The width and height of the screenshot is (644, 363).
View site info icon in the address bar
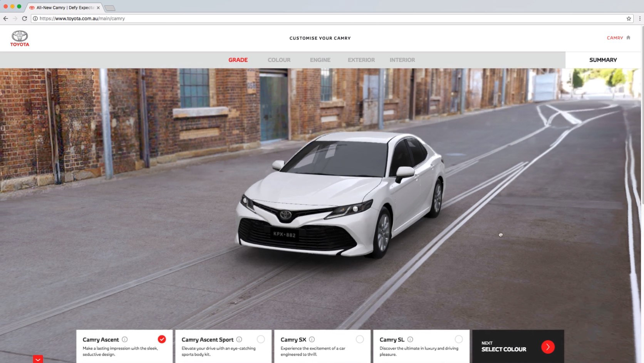(35, 18)
